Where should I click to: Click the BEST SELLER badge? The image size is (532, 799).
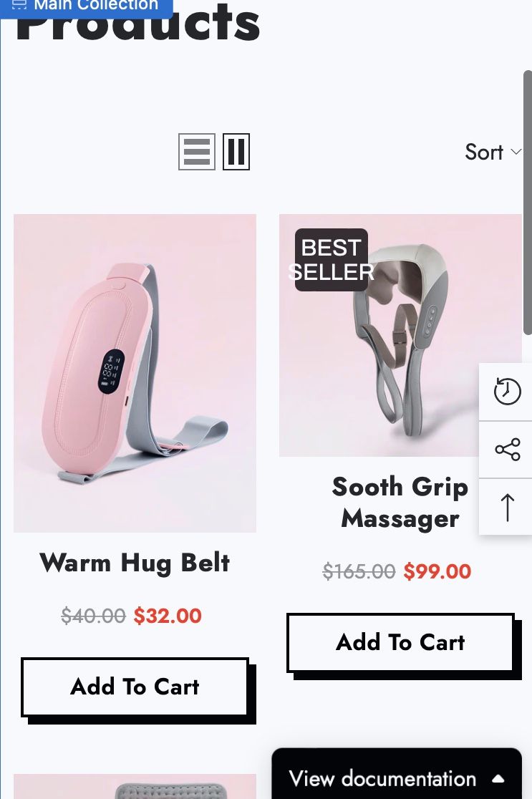332,260
